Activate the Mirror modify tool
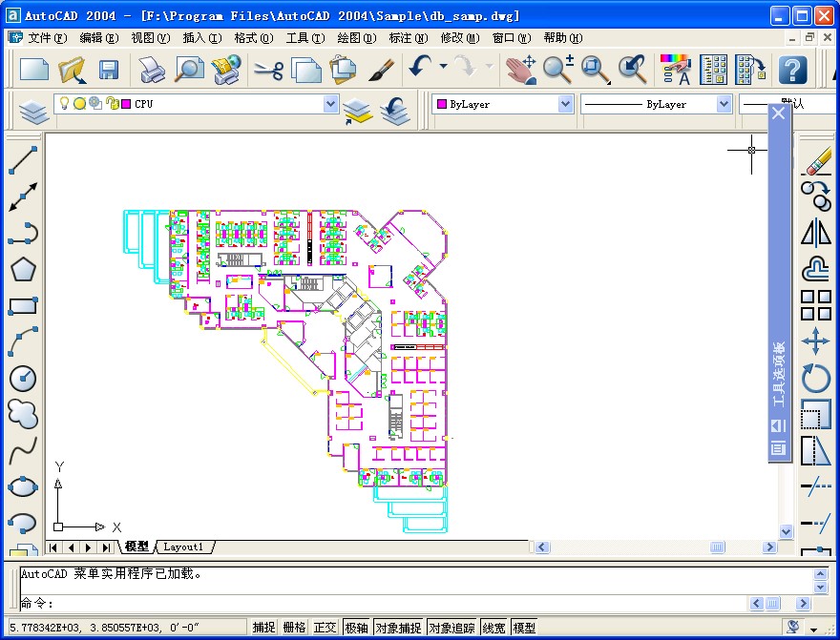This screenshot has width=840, height=640. (x=816, y=232)
